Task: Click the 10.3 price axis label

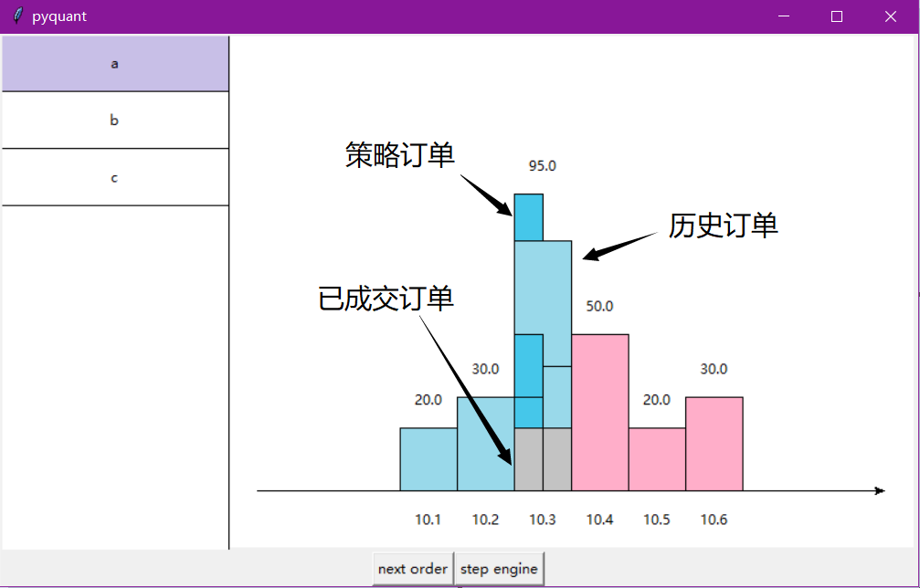Action: [x=542, y=520]
